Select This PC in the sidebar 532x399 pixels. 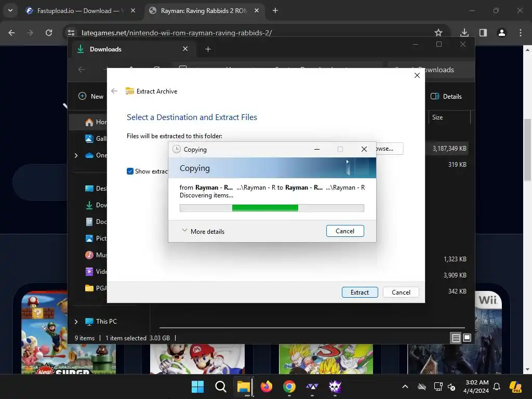click(x=101, y=322)
